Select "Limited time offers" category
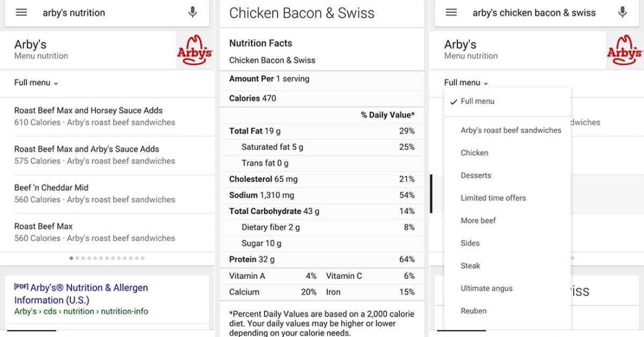This screenshot has height=337, width=644. click(493, 198)
